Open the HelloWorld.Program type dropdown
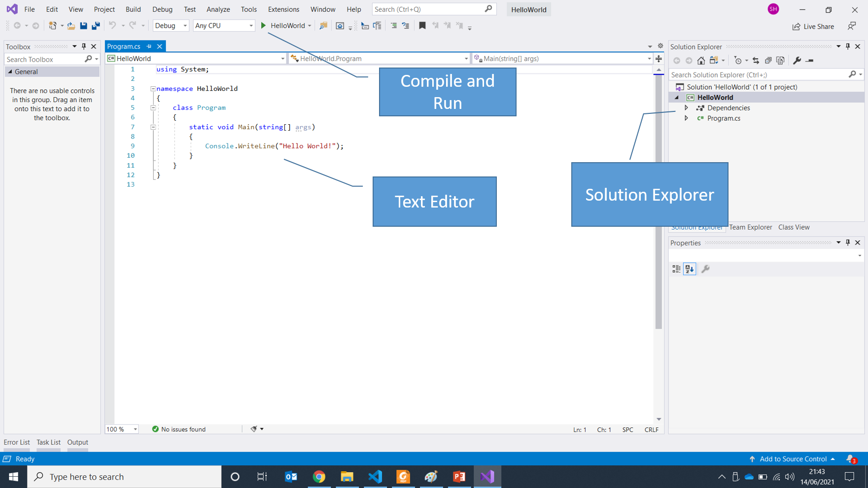868x488 pixels. coord(379,59)
